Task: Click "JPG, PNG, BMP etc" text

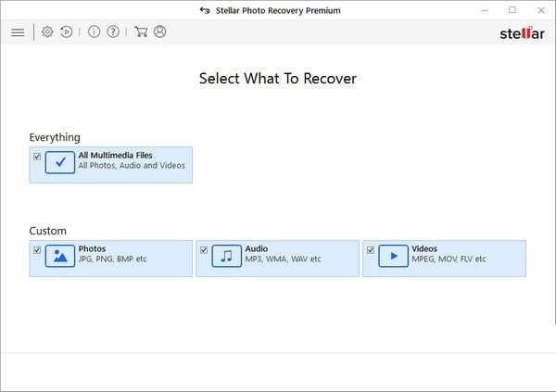Action: coord(112,259)
